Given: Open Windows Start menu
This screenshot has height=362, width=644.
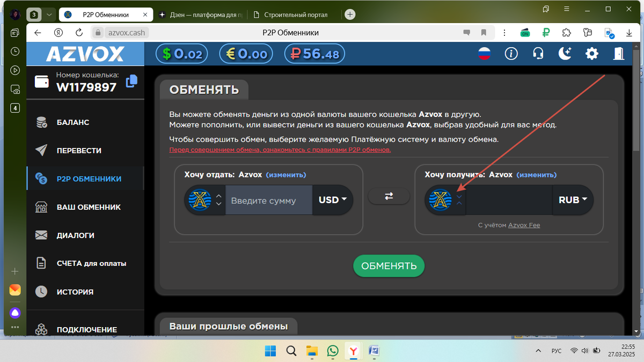Looking at the screenshot, I should [270, 351].
